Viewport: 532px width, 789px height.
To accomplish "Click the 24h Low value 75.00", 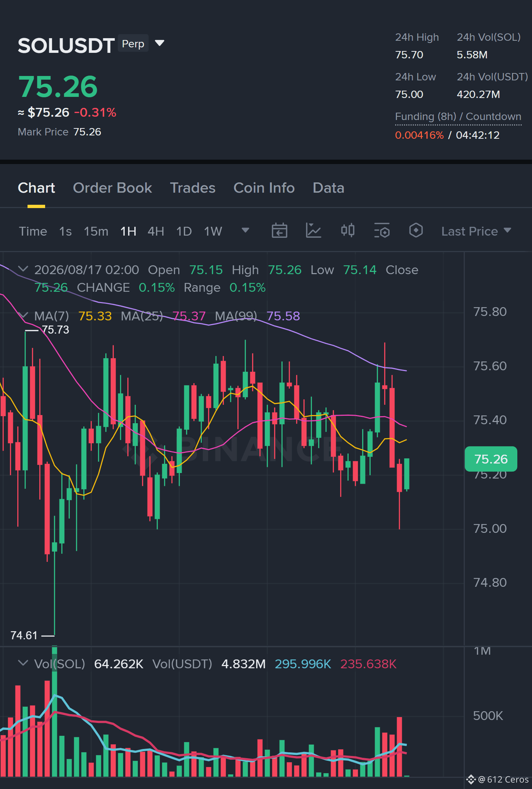I will [409, 94].
